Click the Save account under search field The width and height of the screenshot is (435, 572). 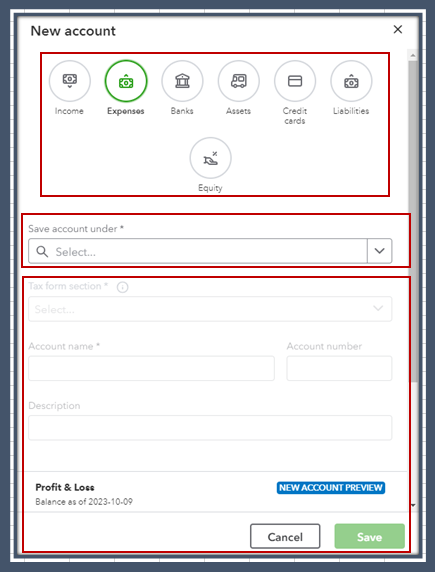pos(198,251)
